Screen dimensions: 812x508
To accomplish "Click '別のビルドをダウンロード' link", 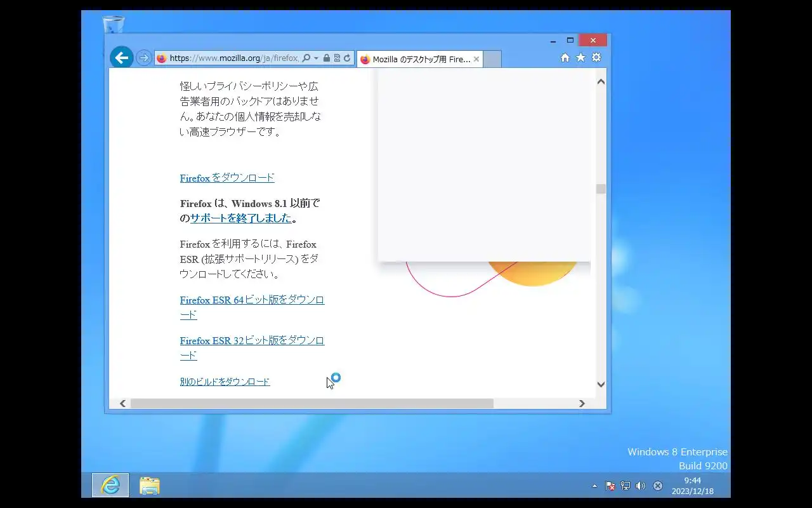I will 225,382.
